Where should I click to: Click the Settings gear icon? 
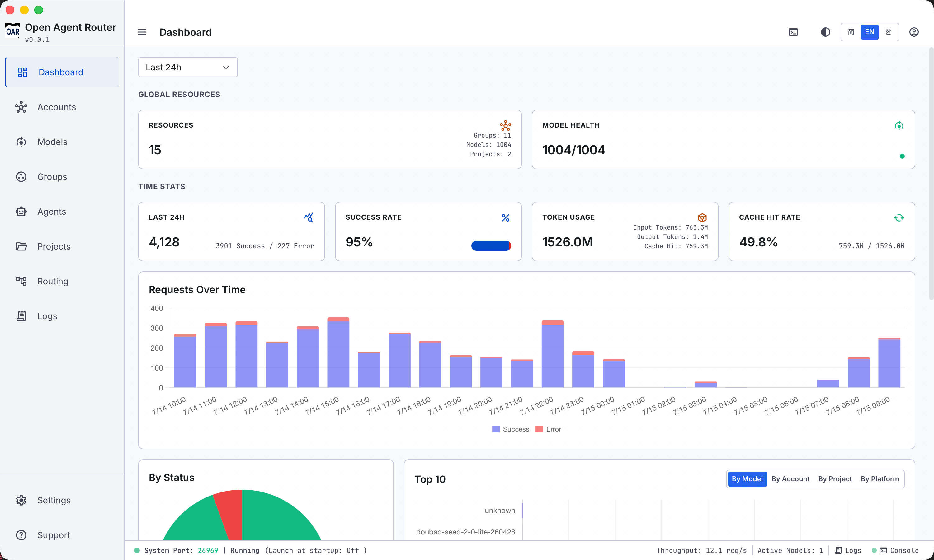[21, 500]
